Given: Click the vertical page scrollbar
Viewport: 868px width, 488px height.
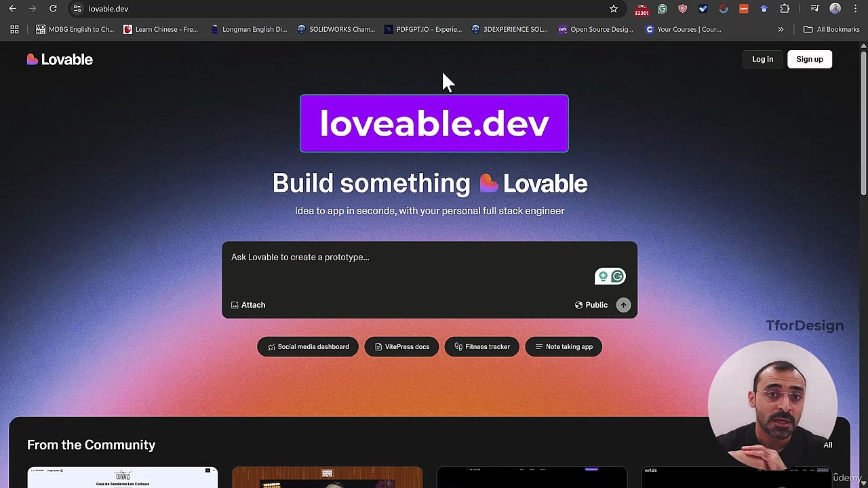Looking at the screenshot, I should tap(863, 122).
